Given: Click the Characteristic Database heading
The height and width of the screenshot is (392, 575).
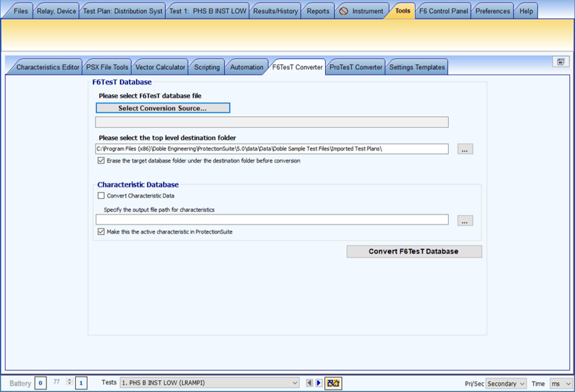Looking at the screenshot, I should click(x=138, y=185).
